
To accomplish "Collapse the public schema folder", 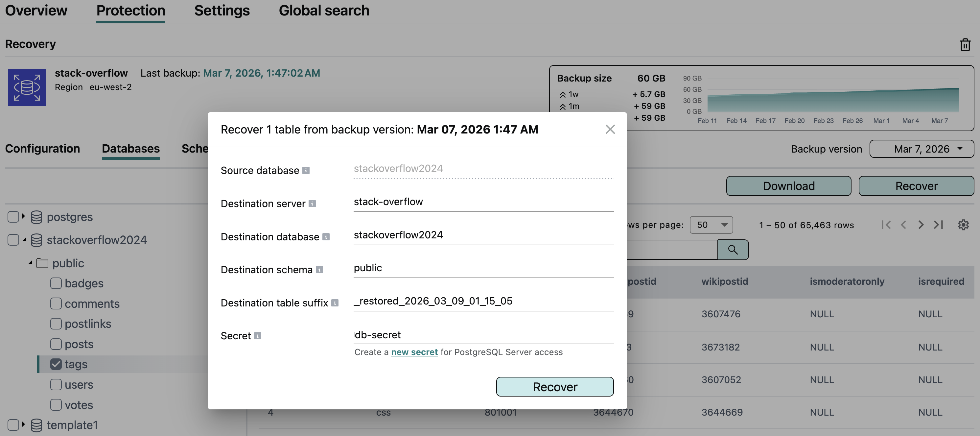I will click(30, 263).
